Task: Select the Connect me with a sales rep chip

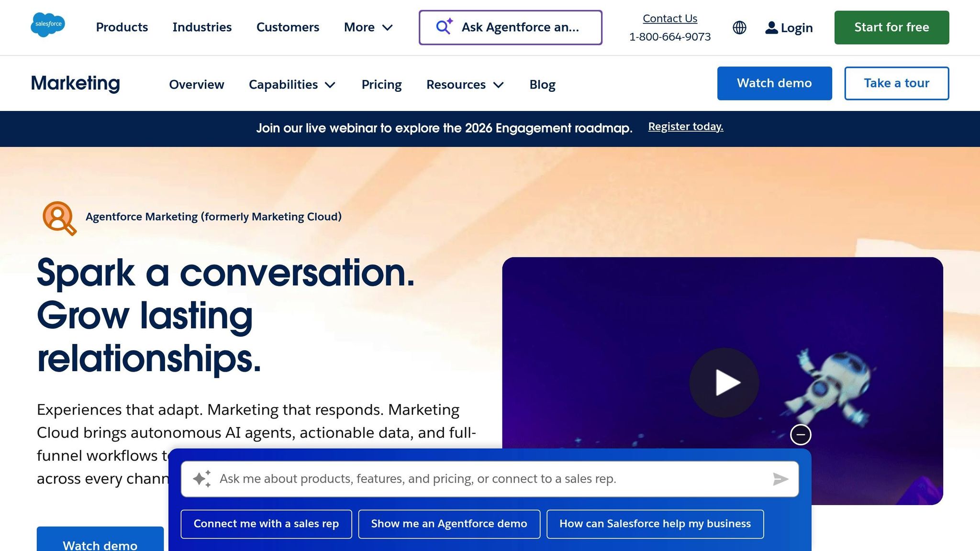Action: click(x=266, y=523)
